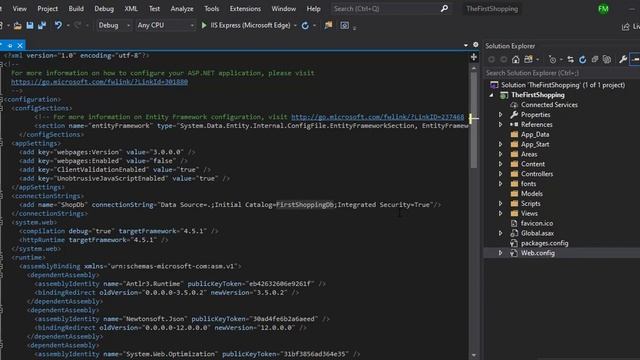Viewport: 640px width, 360px height.
Task: Open the XML menu
Action: [131, 9]
